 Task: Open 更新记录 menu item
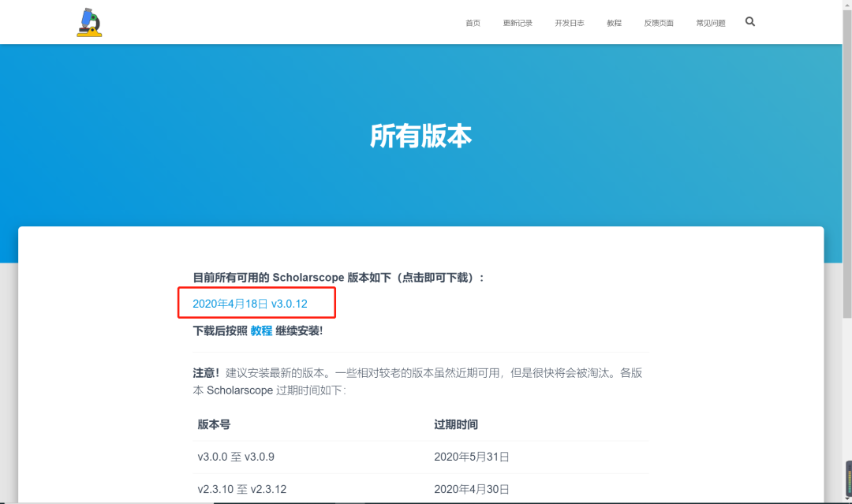518,23
